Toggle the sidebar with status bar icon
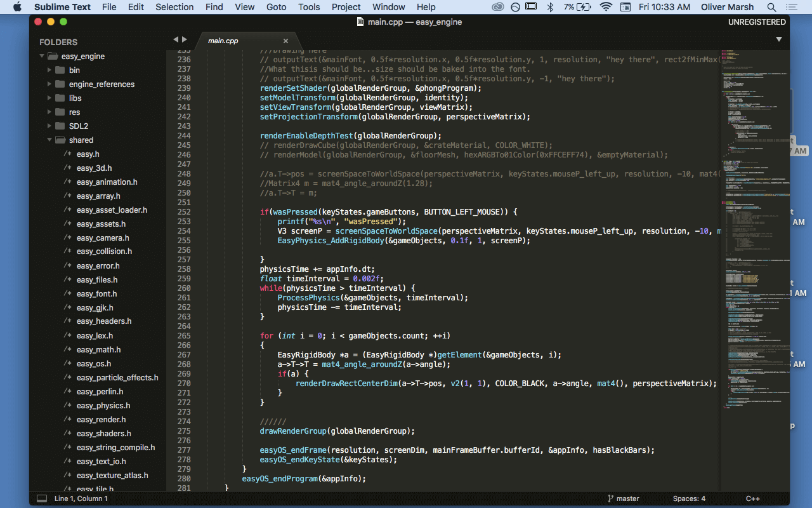812x508 pixels. 41,498
